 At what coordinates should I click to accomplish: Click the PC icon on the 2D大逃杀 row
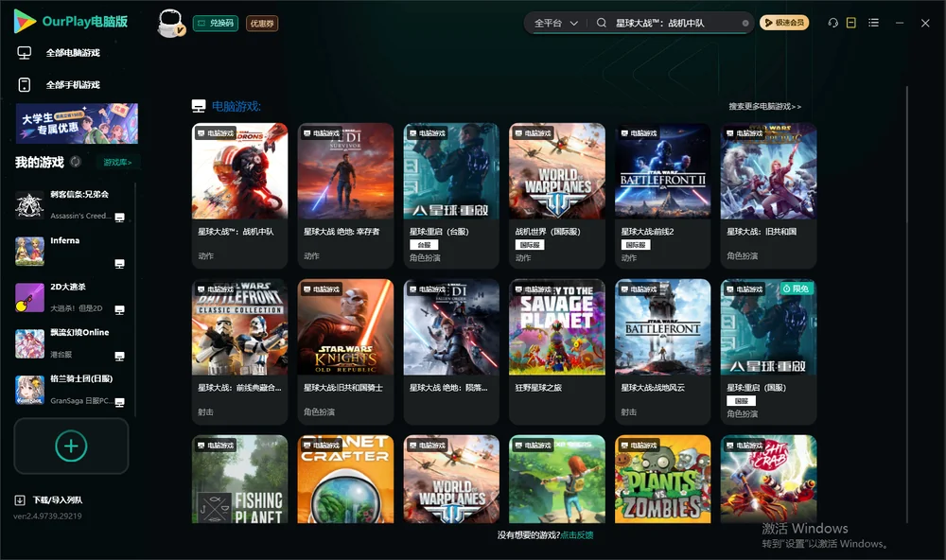(119, 310)
